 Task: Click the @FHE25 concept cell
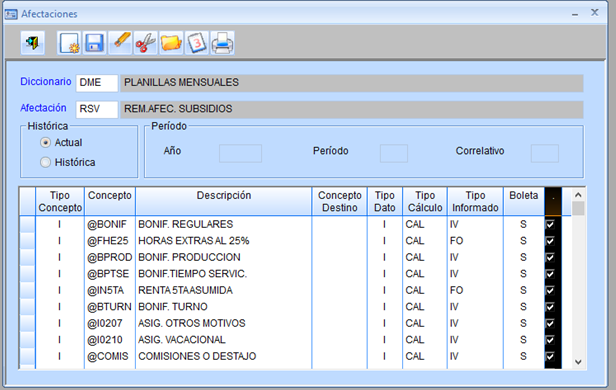pos(110,241)
